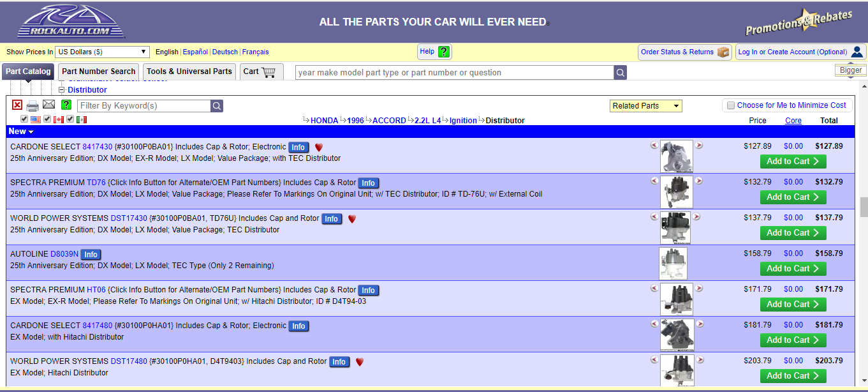
Task: Open the US Dollars currency dropdown
Action: click(x=102, y=52)
